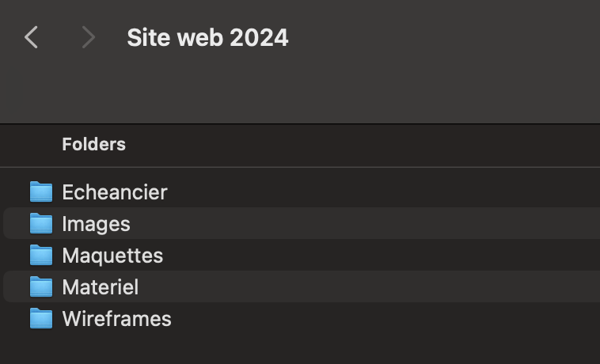Select the Wireframes folder name

[x=116, y=319]
